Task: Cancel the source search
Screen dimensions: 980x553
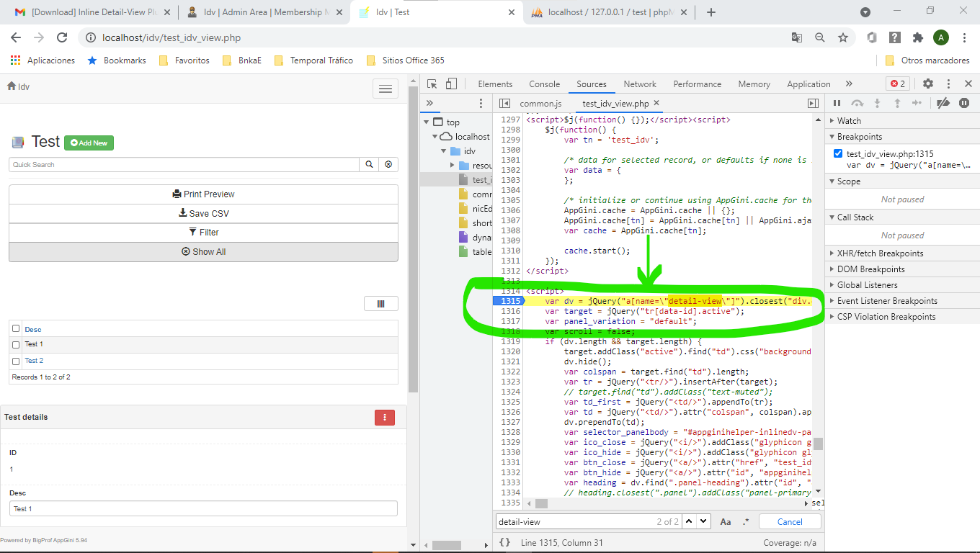Action: click(790, 522)
